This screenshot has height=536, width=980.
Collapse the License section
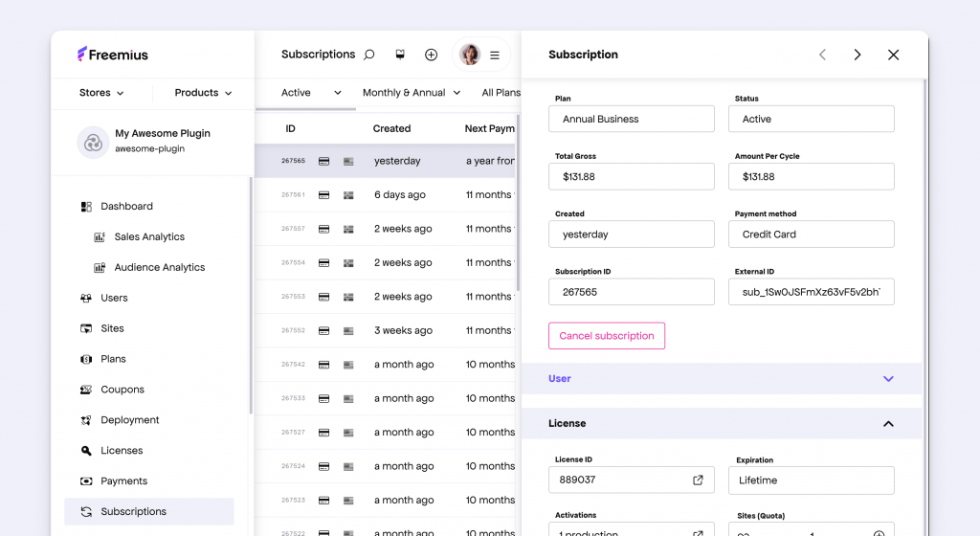pyautogui.click(x=888, y=423)
